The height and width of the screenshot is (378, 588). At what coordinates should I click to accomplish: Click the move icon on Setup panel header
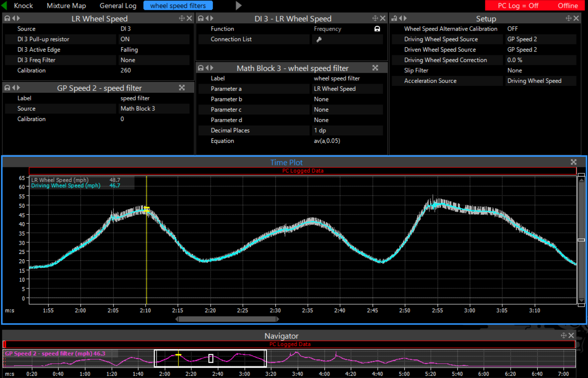click(569, 18)
